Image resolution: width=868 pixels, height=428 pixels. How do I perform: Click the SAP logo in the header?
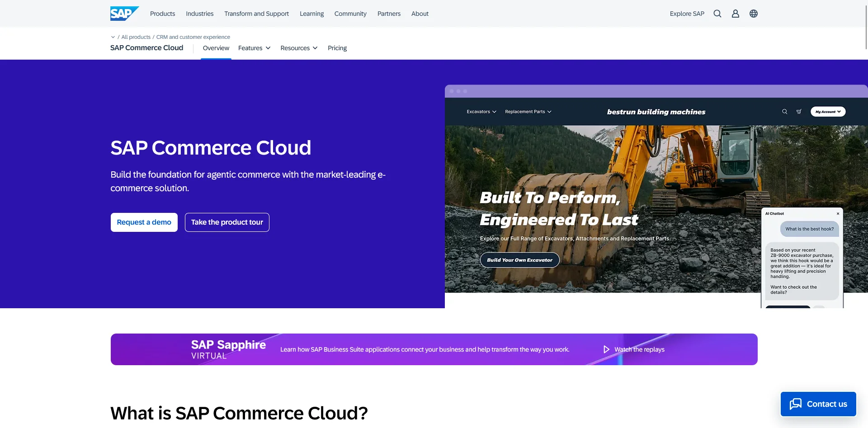pos(124,14)
